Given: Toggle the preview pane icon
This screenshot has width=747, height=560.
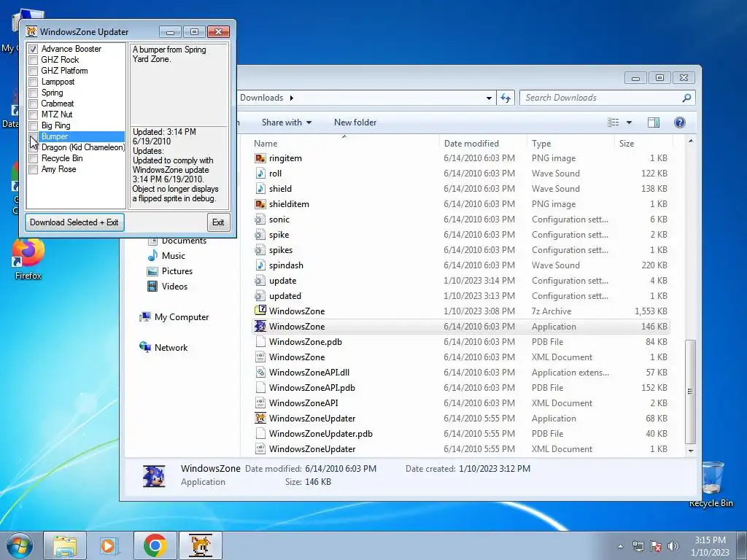Looking at the screenshot, I should coord(654,122).
